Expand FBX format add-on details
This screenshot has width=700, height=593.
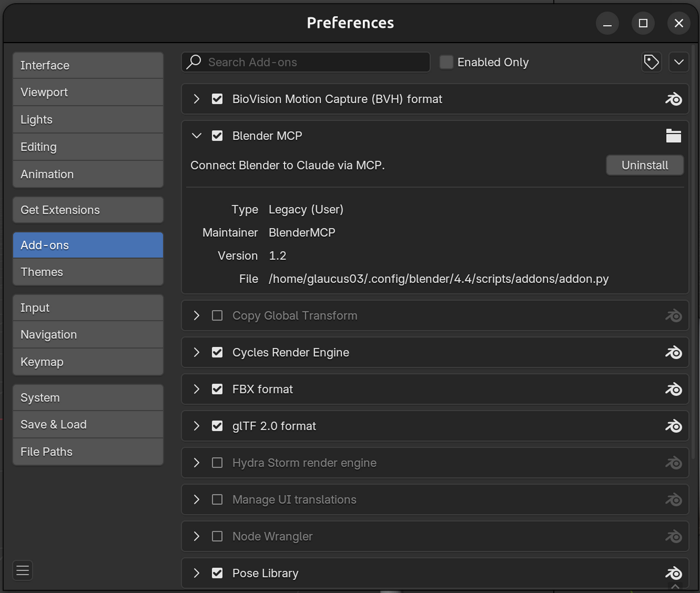click(x=197, y=389)
